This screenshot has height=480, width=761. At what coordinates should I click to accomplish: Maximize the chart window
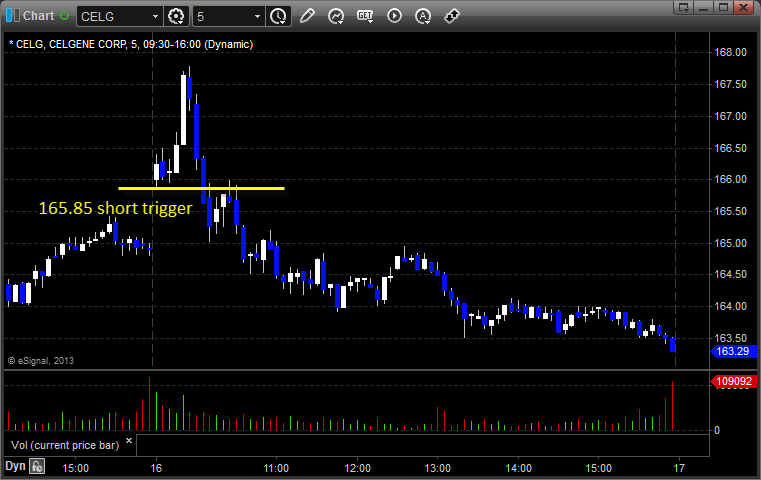click(723, 7)
